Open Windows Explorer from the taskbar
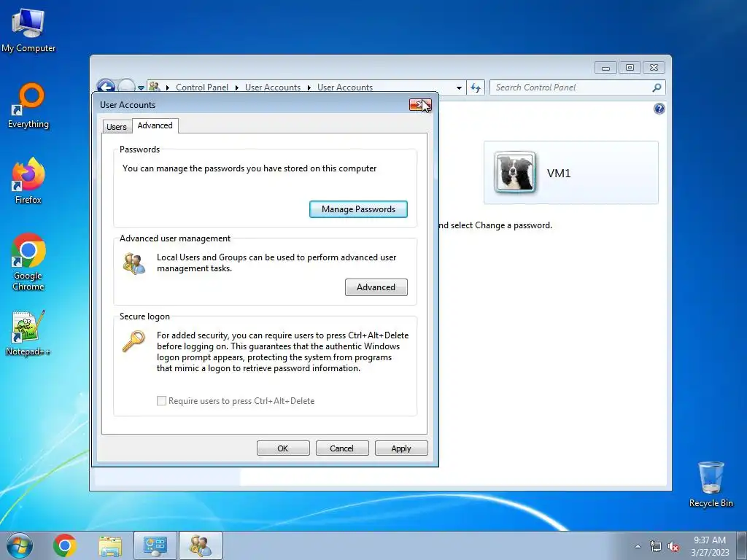 [x=110, y=545]
